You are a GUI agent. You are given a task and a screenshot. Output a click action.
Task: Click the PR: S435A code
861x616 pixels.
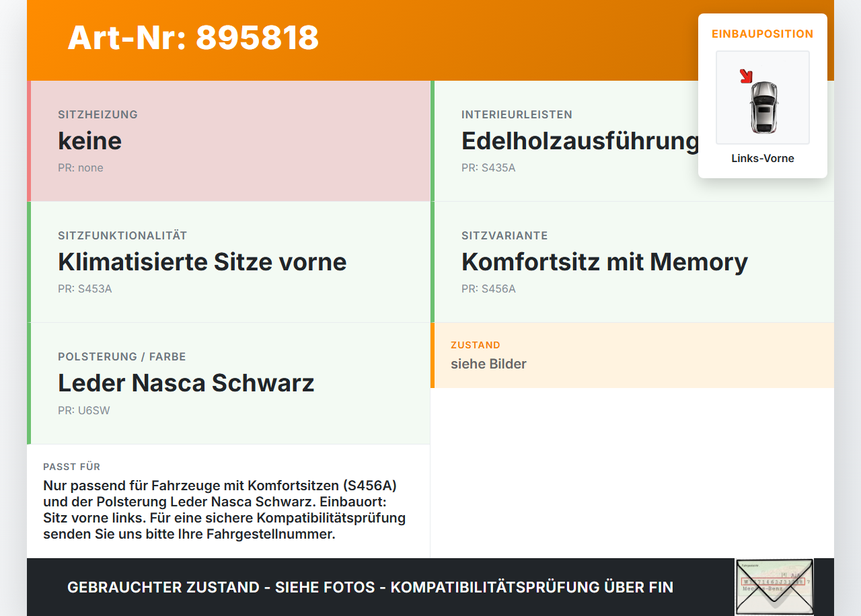pyautogui.click(x=488, y=168)
